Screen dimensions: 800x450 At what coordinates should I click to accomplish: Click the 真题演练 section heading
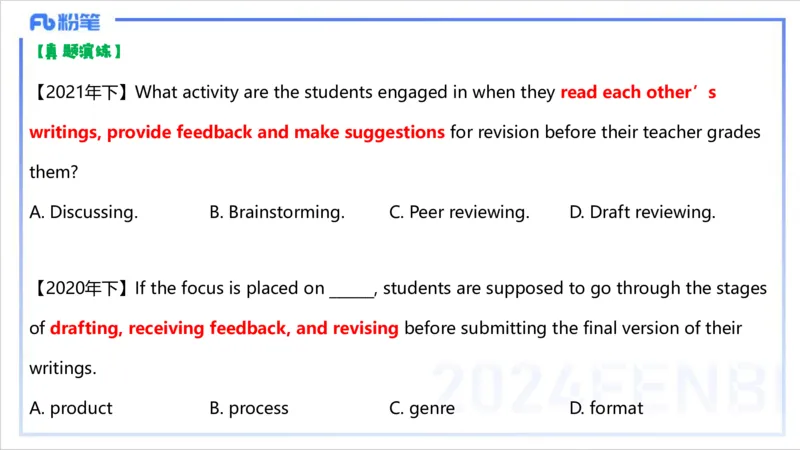click(77, 50)
